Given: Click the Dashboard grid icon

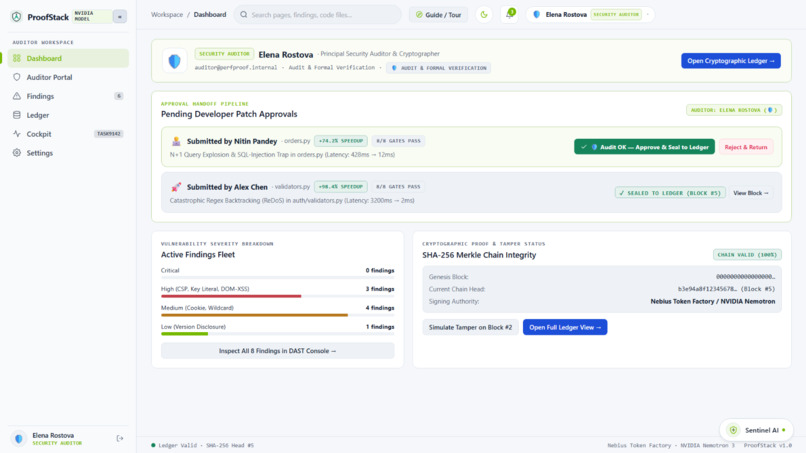Looking at the screenshot, I should [17, 58].
